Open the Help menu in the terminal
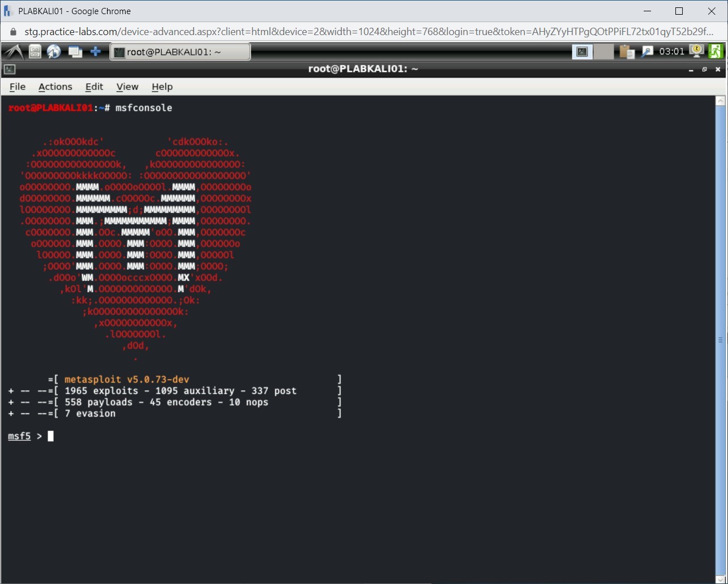 (162, 87)
